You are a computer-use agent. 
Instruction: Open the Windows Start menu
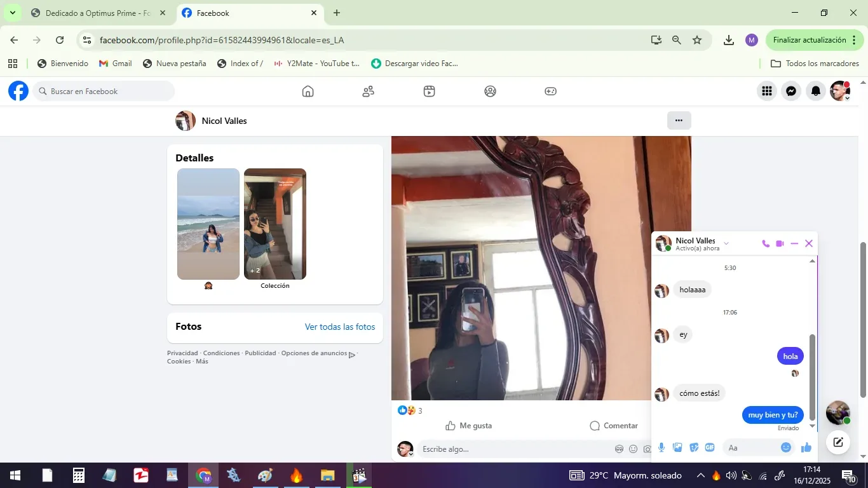(15, 475)
